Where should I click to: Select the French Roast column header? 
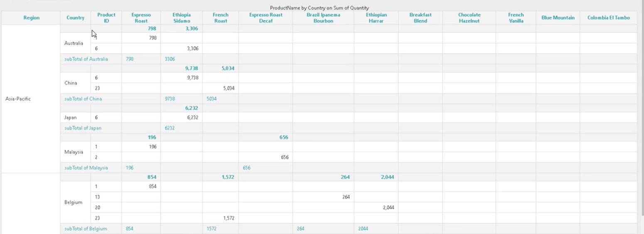(x=221, y=18)
